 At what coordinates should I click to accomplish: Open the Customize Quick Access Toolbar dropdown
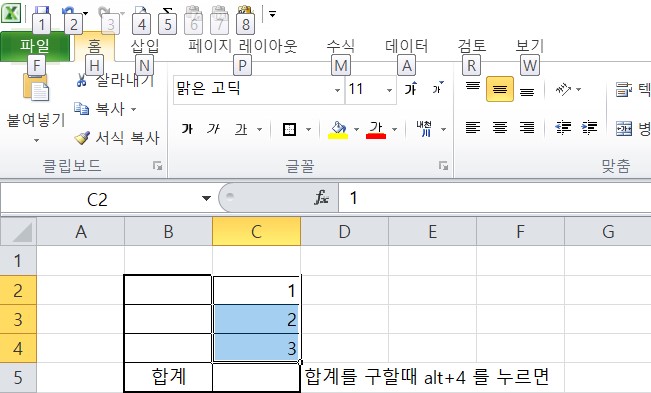[272, 14]
